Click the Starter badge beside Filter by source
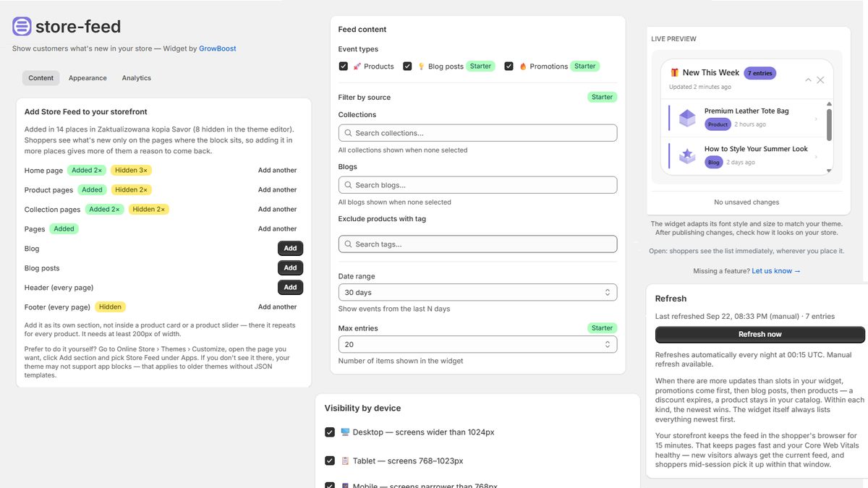 [602, 97]
